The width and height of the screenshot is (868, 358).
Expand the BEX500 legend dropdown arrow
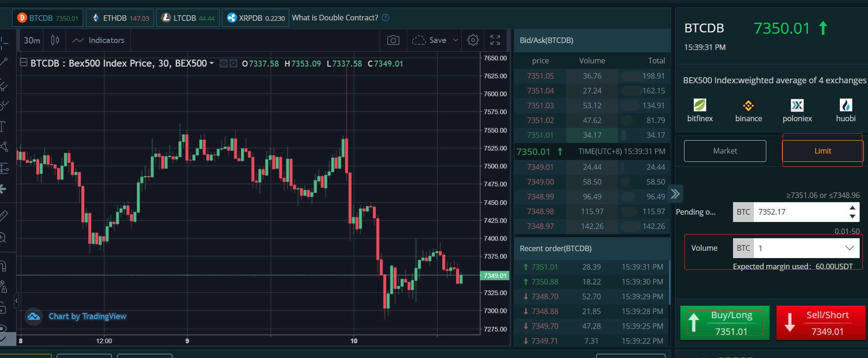pos(212,63)
